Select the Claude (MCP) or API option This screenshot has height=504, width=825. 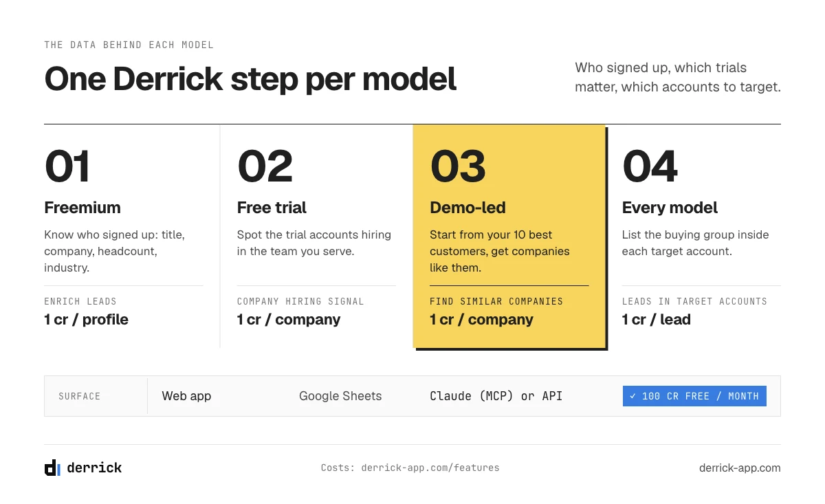tap(496, 396)
